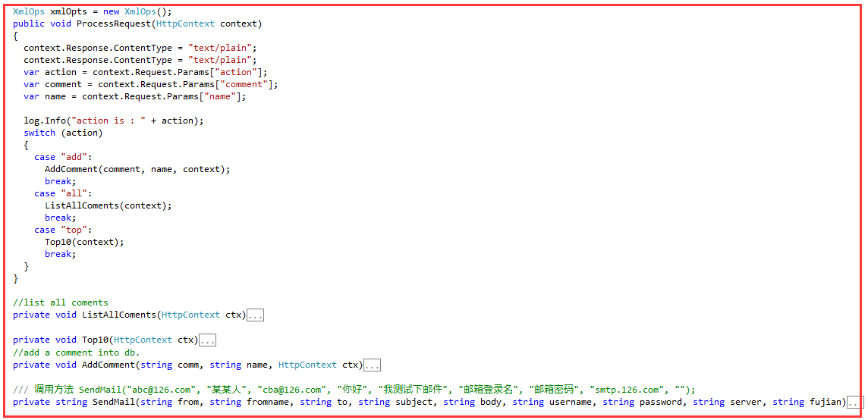This screenshot has width=868, height=420.
Task: Expand the collapsed AddComment method body
Action: coord(372,365)
